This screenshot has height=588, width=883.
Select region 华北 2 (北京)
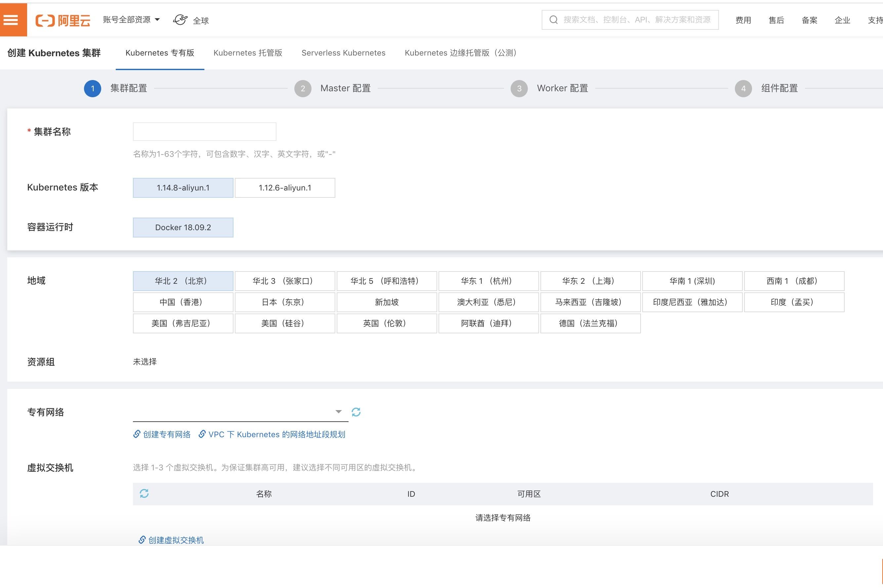click(183, 281)
